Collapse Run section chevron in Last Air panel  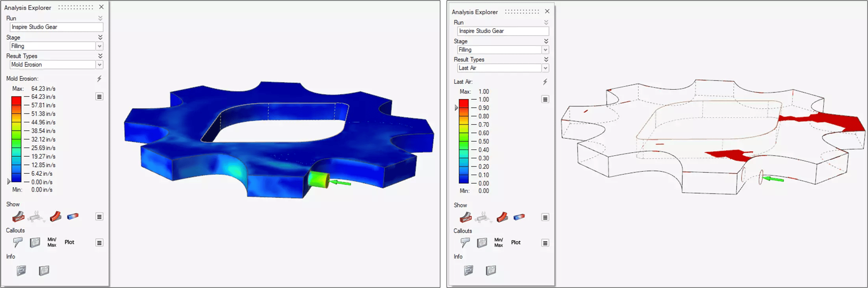[x=546, y=22]
